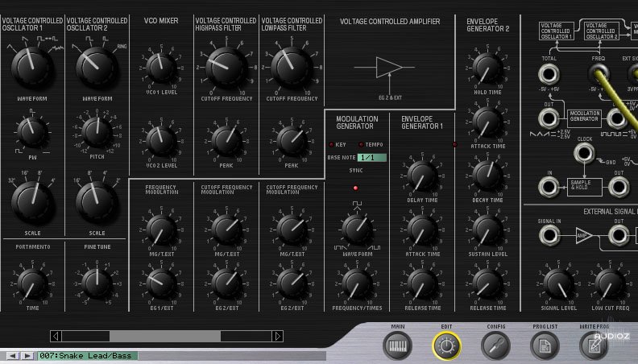Click highpass filter CUTOFF FREQUENCY knob
This screenshot has width=638, height=364.
click(x=226, y=68)
